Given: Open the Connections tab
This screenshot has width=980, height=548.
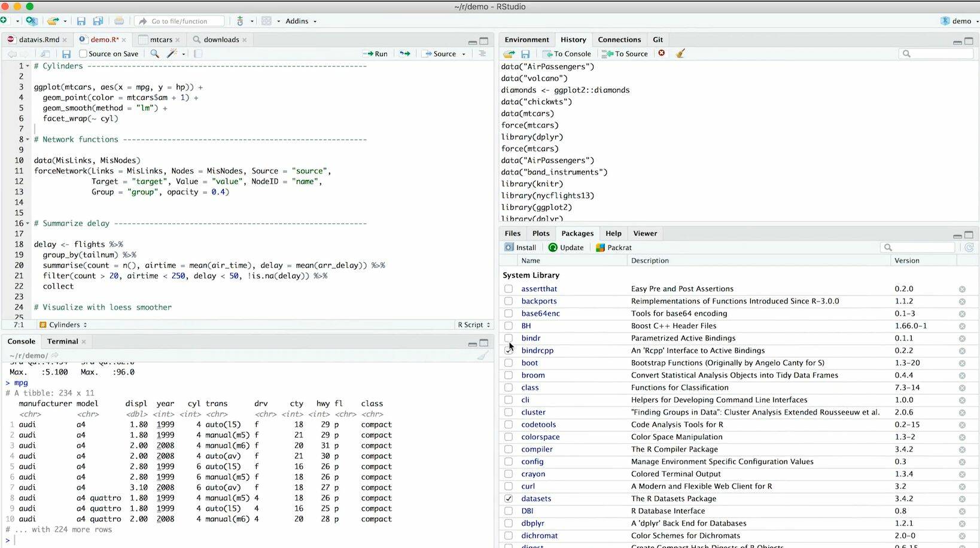Looking at the screenshot, I should click(x=619, y=39).
